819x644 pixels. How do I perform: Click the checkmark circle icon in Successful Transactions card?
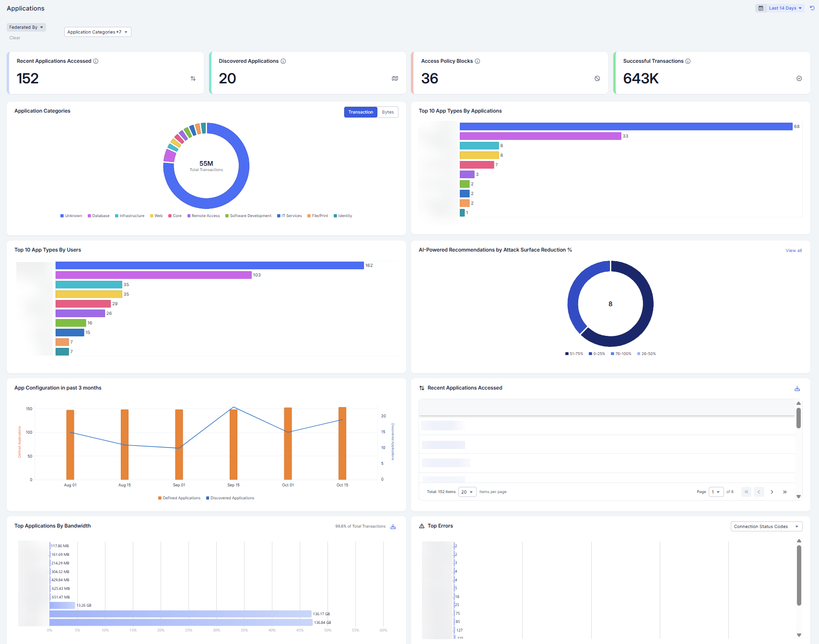[x=799, y=79]
